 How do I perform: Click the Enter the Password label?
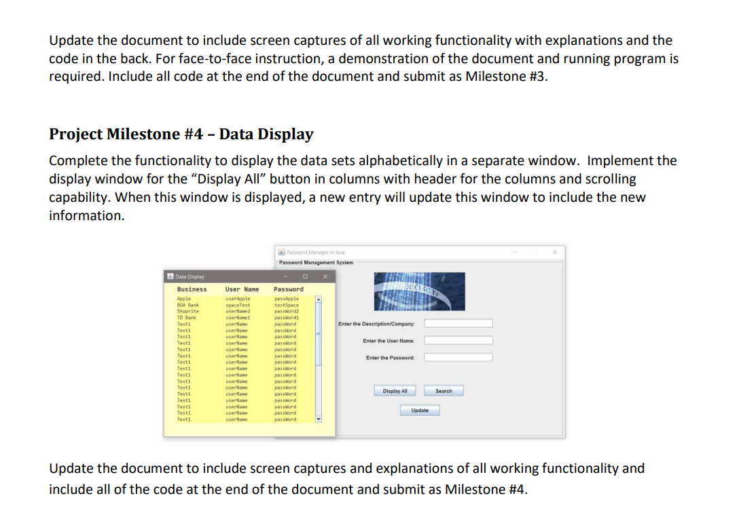coord(390,357)
